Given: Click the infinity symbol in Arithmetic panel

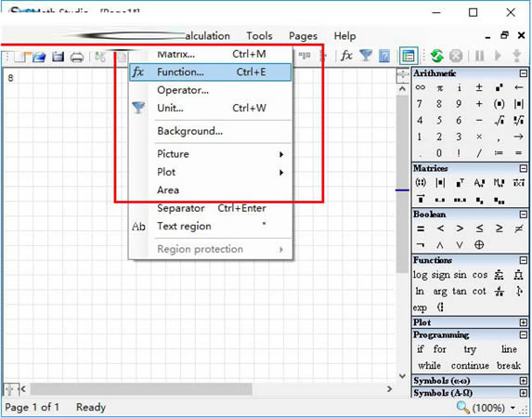Looking at the screenshot, I should tap(420, 87).
